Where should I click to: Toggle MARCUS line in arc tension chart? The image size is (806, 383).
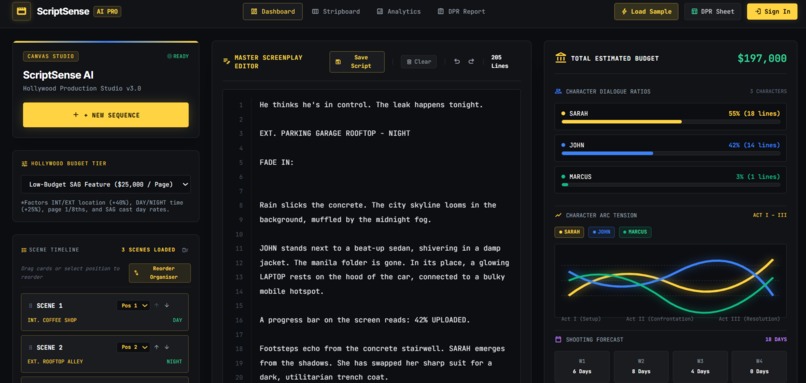point(635,232)
